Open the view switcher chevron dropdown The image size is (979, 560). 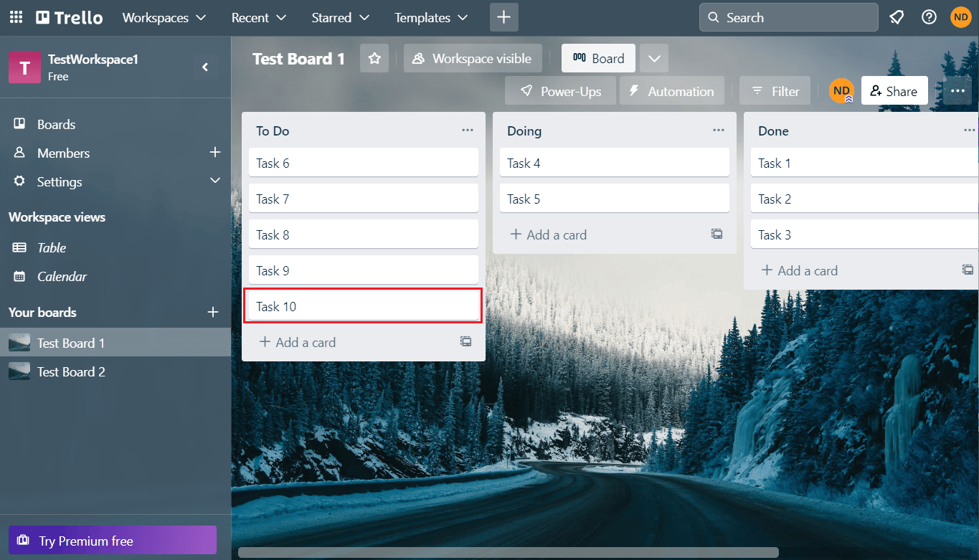(x=654, y=59)
